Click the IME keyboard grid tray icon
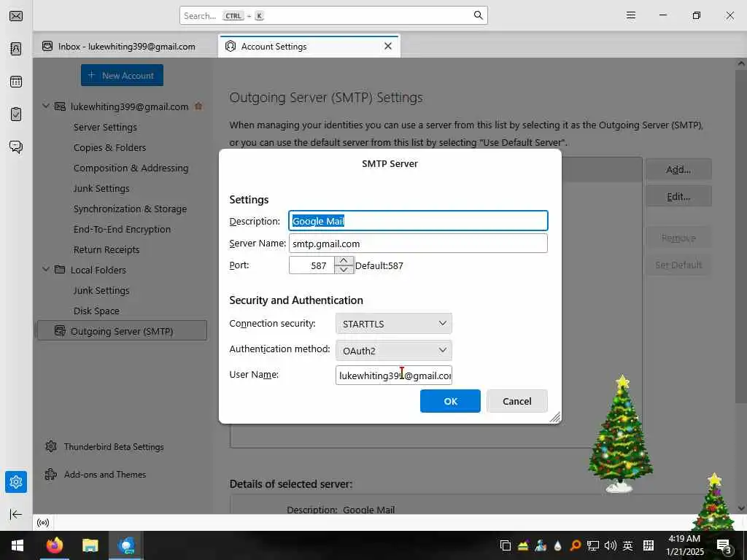This screenshot has height=560, width=747. (649, 545)
